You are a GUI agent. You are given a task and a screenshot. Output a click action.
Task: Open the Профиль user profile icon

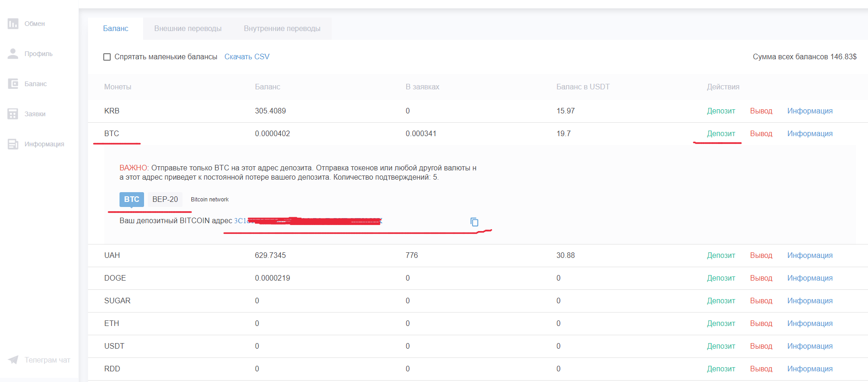point(13,54)
